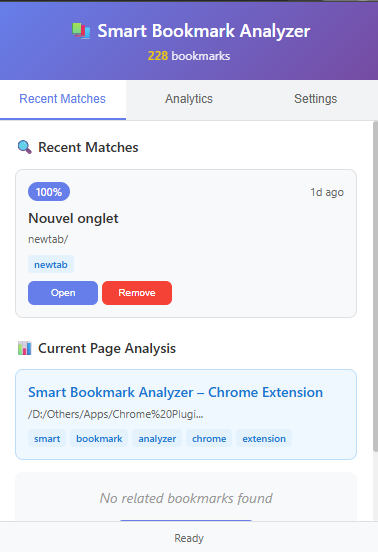The height and width of the screenshot is (552, 378).
Task: Click the bar chart icon beside Current Page Analysis
Action: click(25, 348)
